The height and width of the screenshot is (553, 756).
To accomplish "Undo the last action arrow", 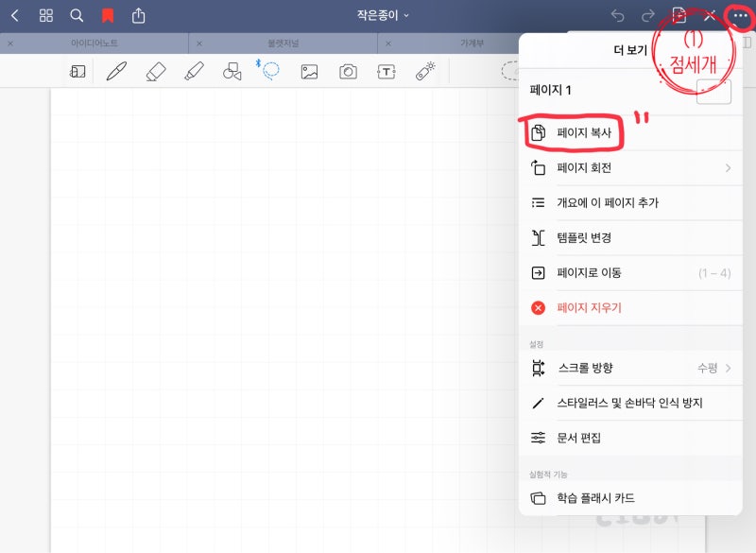I will point(617,15).
